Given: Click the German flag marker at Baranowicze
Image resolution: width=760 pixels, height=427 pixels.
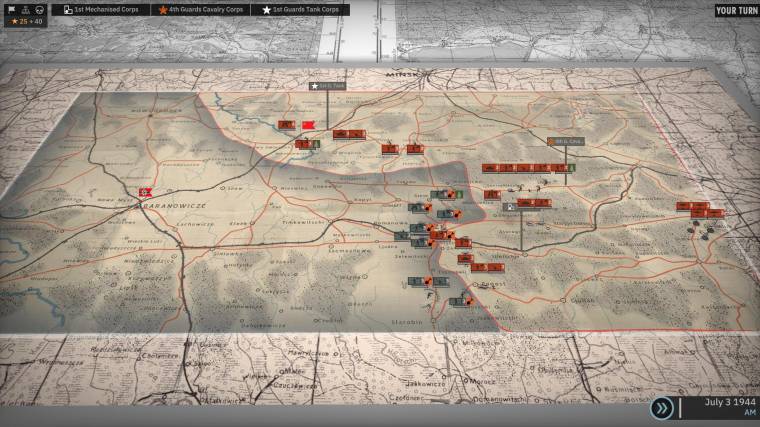Looking at the screenshot, I should (145, 193).
